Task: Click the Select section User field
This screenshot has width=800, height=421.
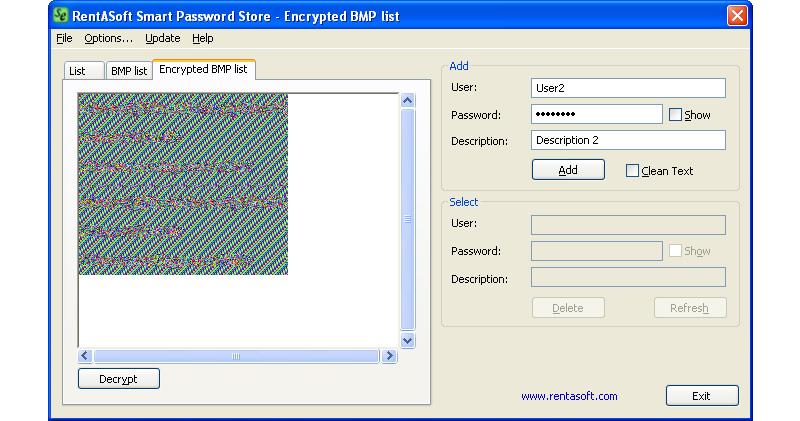Action: (628, 225)
